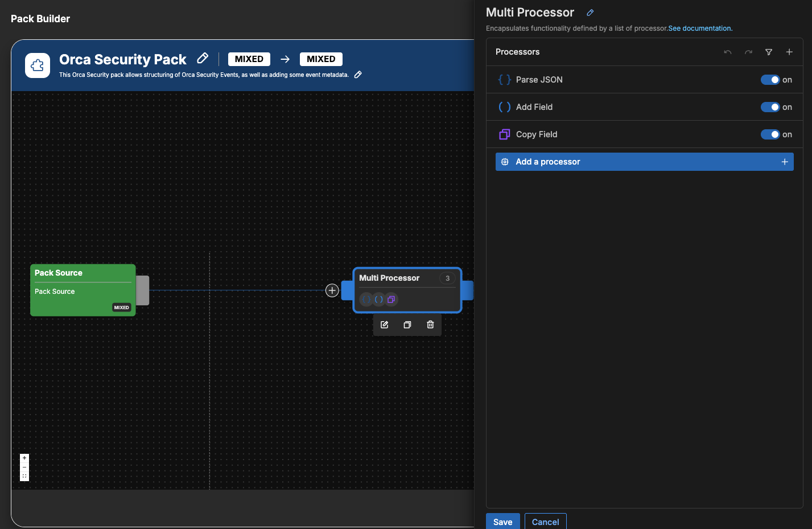Open the See documentation link
The height and width of the screenshot is (529, 812).
[700, 28]
